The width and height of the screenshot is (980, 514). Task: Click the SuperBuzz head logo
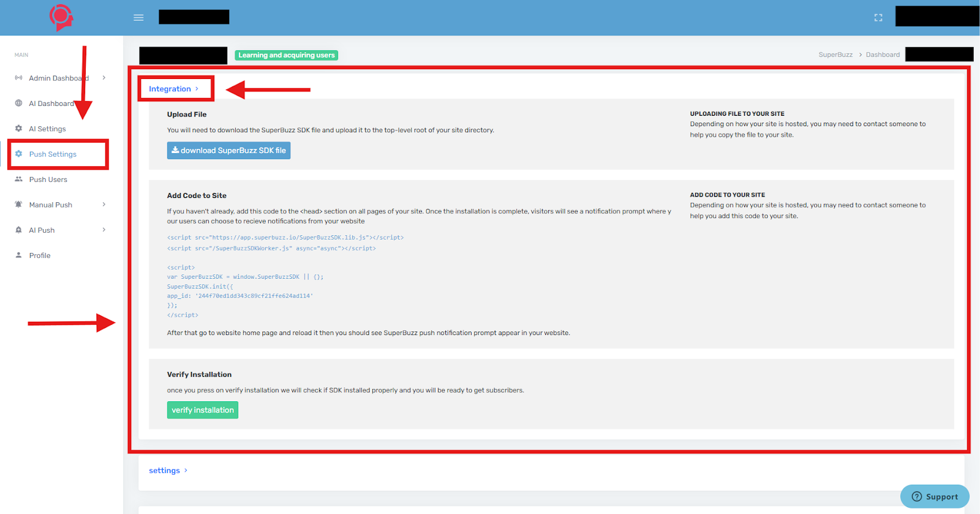61,17
